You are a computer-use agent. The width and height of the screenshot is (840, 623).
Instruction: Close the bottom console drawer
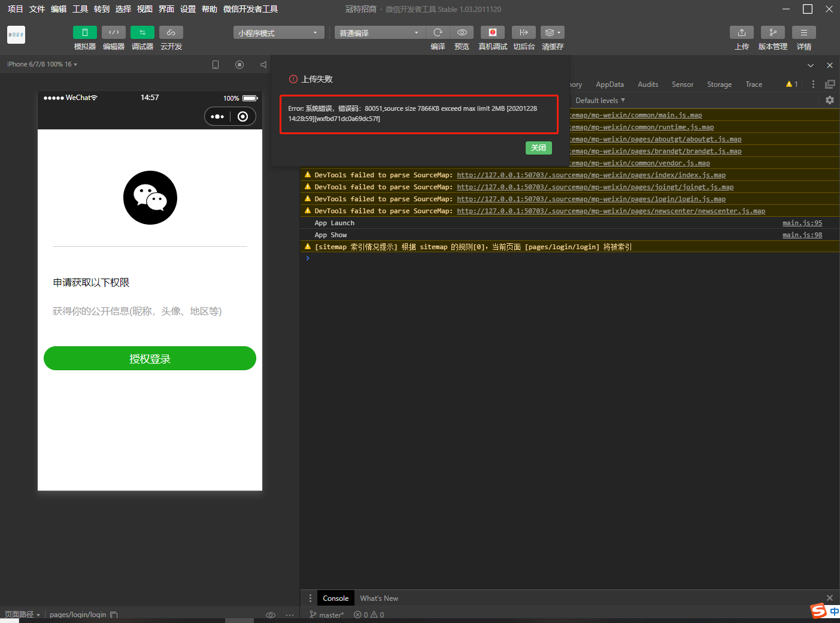(x=830, y=598)
